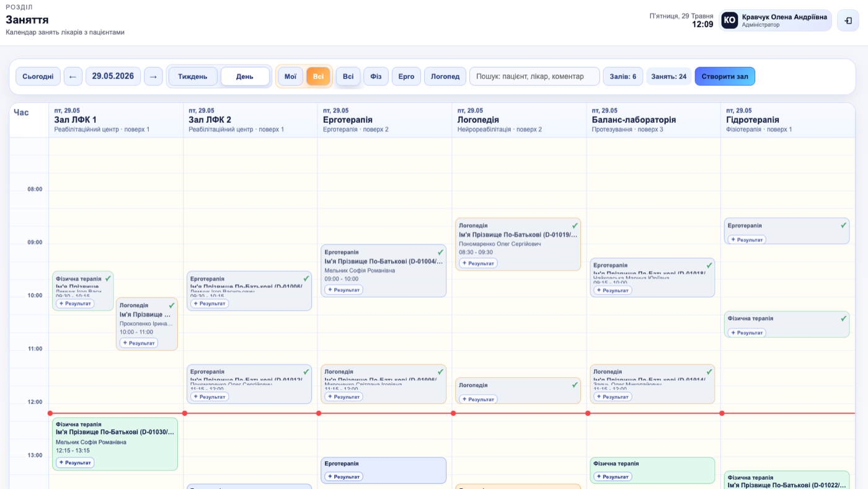This screenshot has height=489, width=868.
Task: Open the KO user avatar
Action: click(x=730, y=20)
